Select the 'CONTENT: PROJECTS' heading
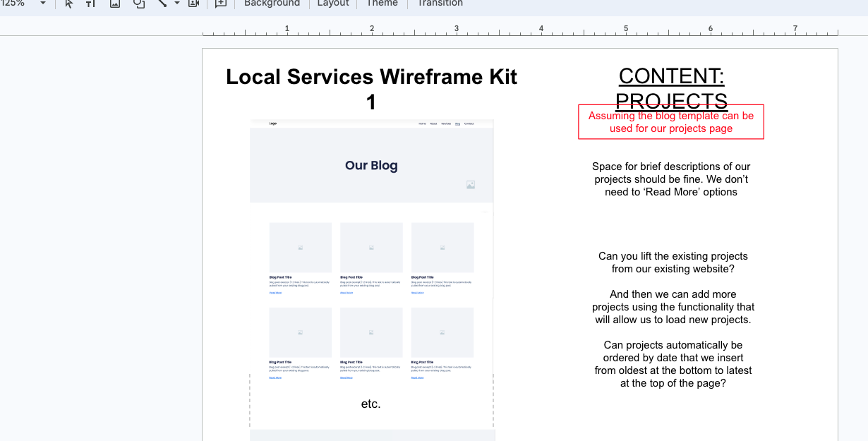The image size is (868, 441). point(671,87)
